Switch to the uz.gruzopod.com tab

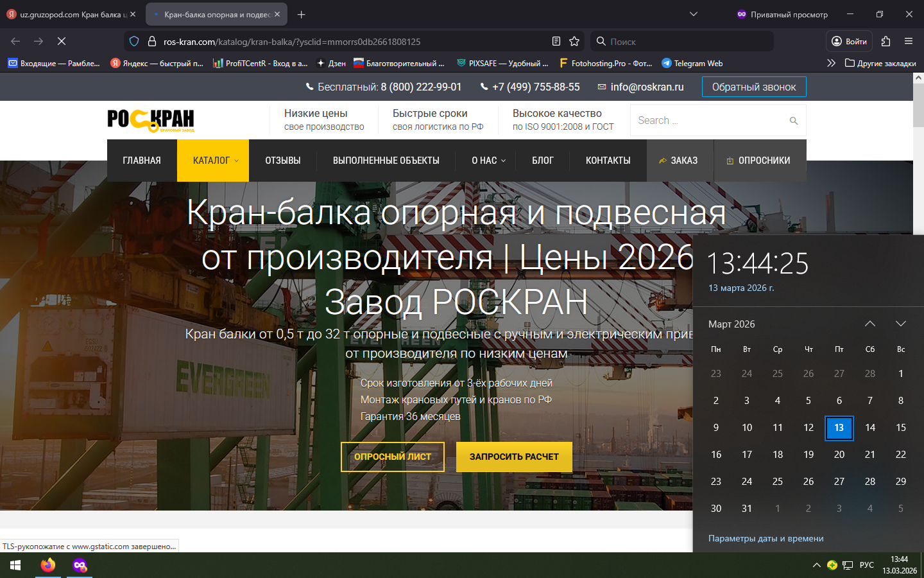click(x=71, y=14)
